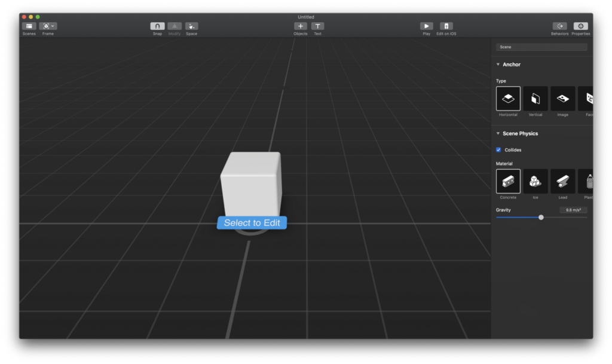The image size is (612, 364).
Task: Click the Select to Edit label
Action: coord(252,223)
